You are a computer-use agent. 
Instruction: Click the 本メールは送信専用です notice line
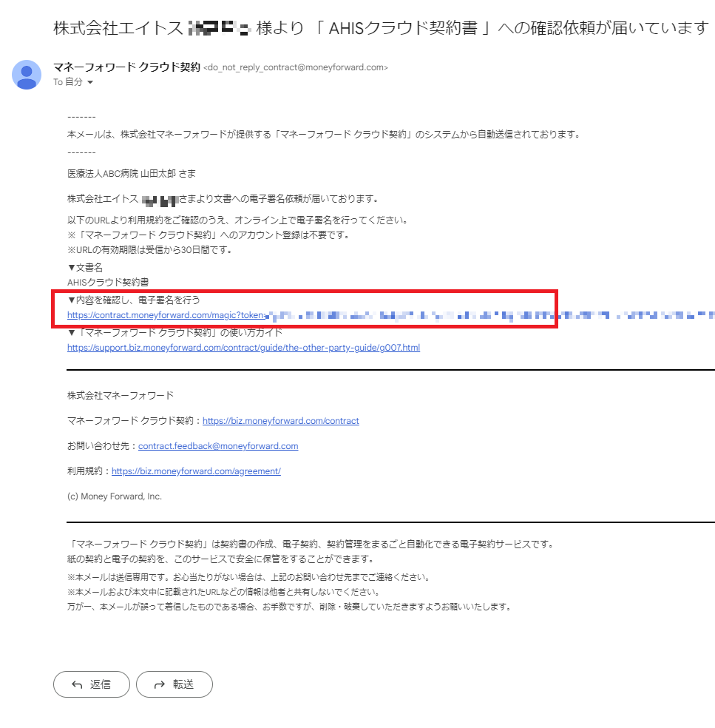click(248, 577)
